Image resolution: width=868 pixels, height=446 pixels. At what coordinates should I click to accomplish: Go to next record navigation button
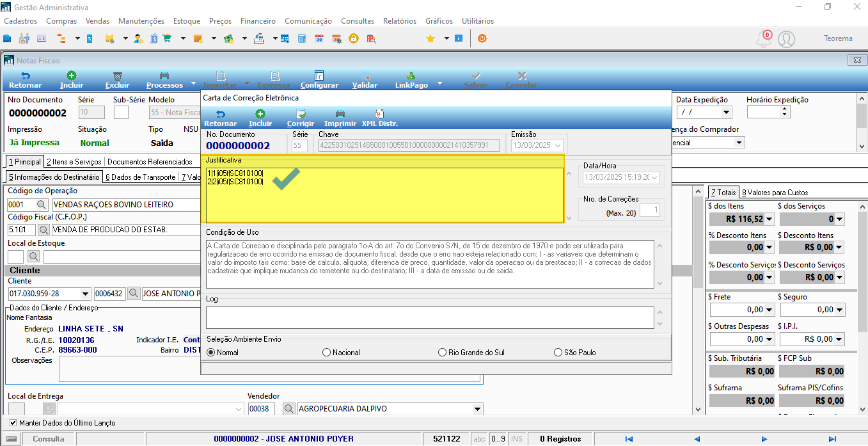pyautogui.click(x=764, y=439)
